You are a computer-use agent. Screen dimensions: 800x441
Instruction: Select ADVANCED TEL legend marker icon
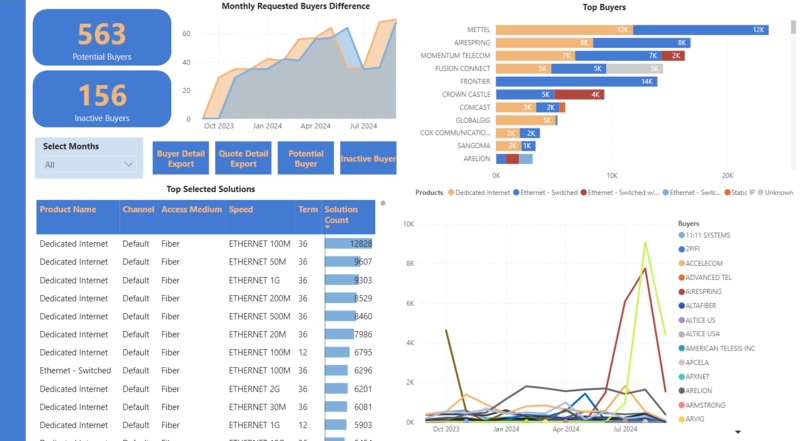(x=681, y=277)
